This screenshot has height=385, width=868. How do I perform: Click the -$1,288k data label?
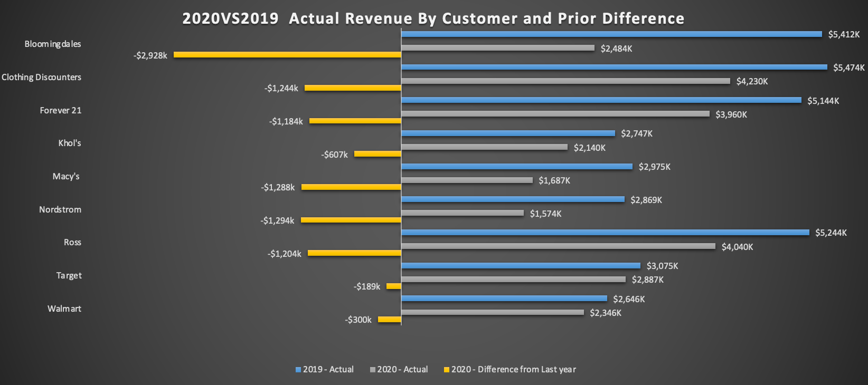[x=278, y=187]
